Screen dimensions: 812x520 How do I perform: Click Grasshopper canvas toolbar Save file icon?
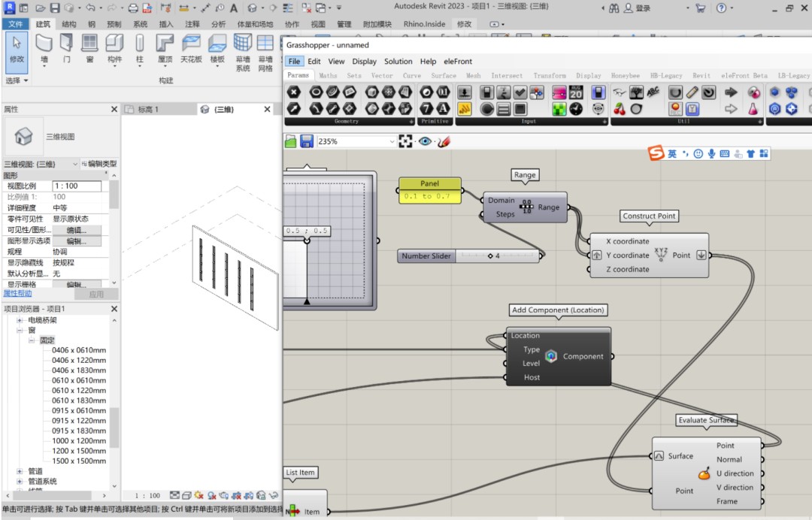(x=307, y=141)
